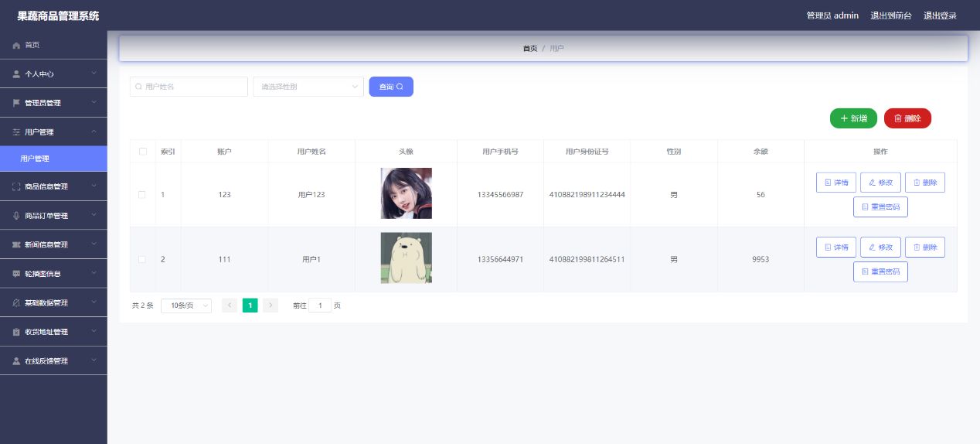Click reset password icon in 用户1 row

click(x=865, y=272)
